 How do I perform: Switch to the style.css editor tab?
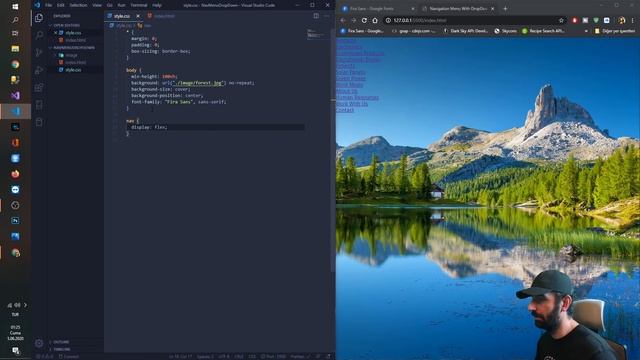click(x=122, y=16)
